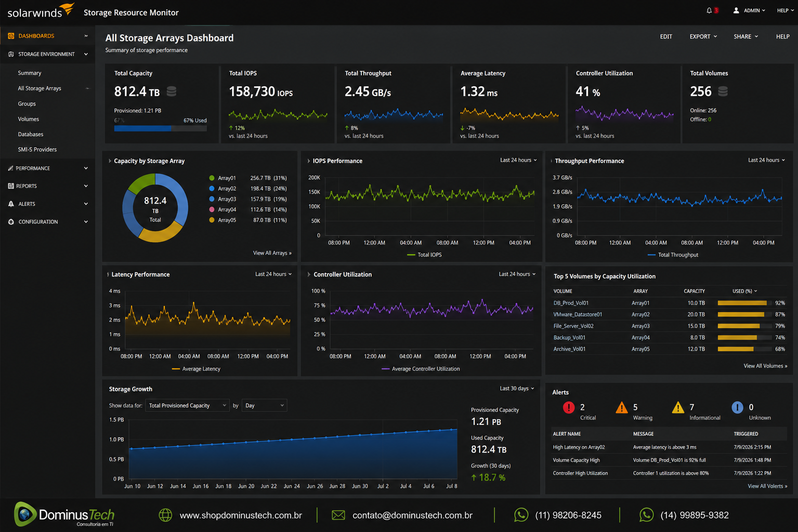Open Throughput Performance Last 24 hours dropdown
The height and width of the screenshot is (532, 798).
tap(766, 160)
